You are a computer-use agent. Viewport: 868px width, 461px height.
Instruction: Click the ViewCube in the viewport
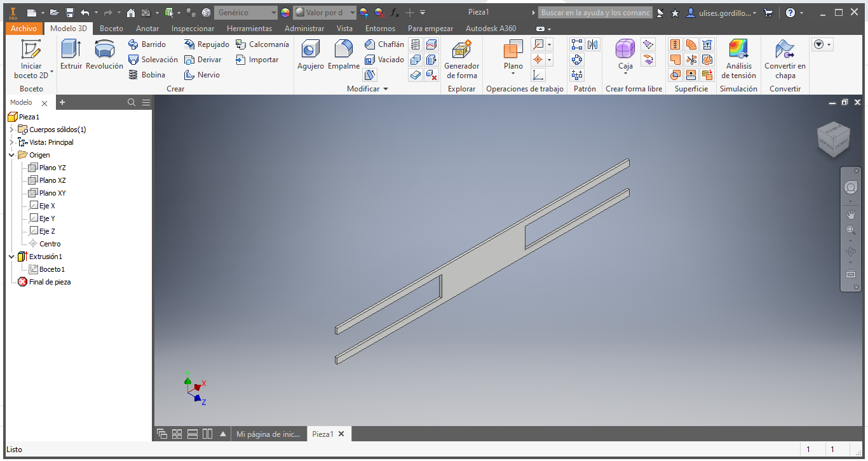coord(833,139)
